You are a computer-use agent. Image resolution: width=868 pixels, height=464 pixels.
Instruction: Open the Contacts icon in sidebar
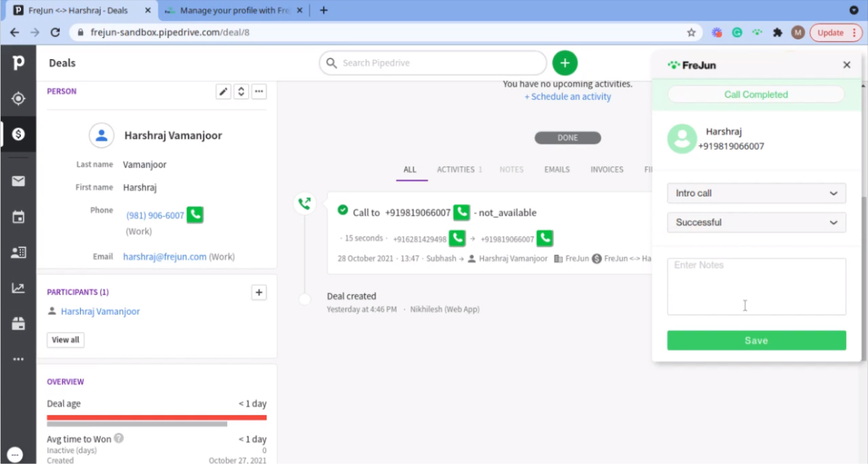point(18,252)
